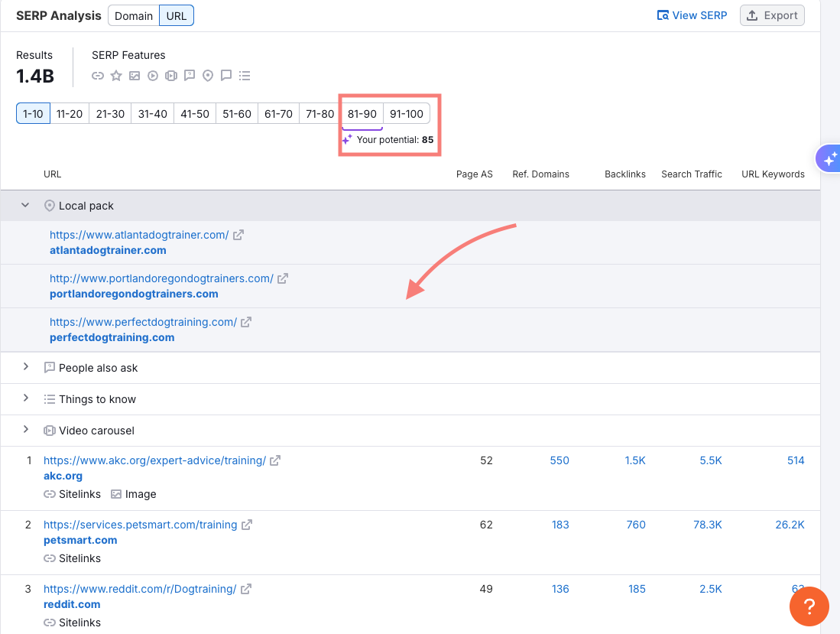Image resolution: width=840 pixels, height=634 pixels.
Task: Select the 41-50 position range filter
Action: 195,113
